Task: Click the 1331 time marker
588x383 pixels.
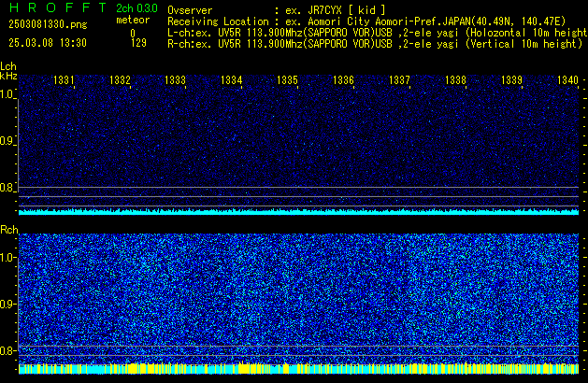Action: (64, 80)
